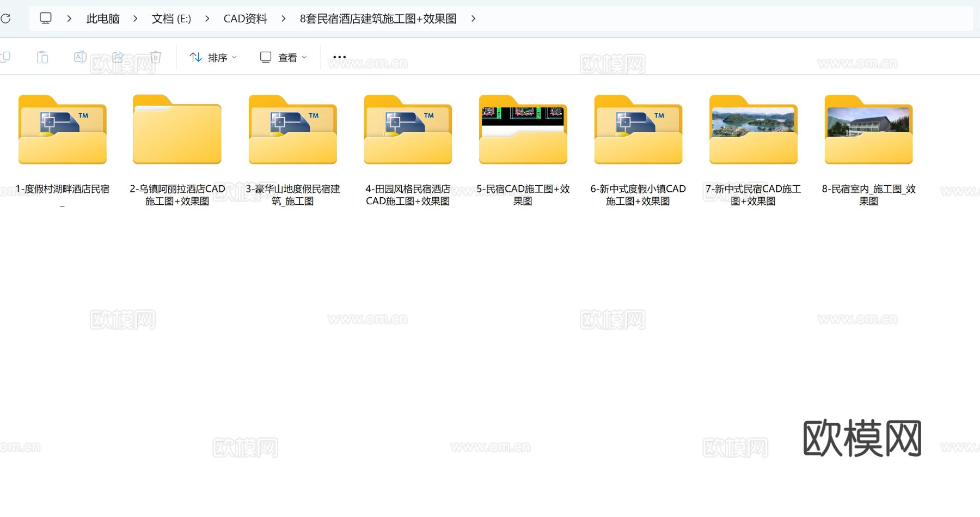Select folder thumbnail 8-民宿室内_施工图_效果图

868,130
